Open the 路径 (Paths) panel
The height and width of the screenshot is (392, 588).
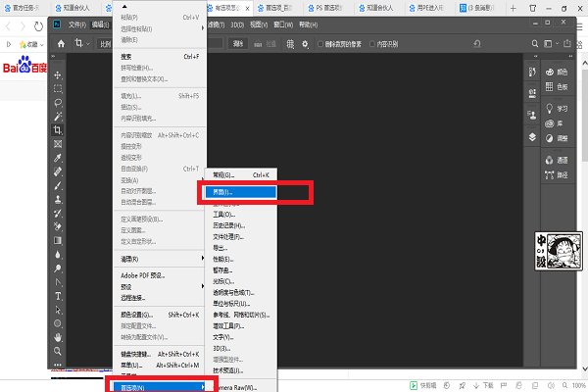(x=557, y=174)
